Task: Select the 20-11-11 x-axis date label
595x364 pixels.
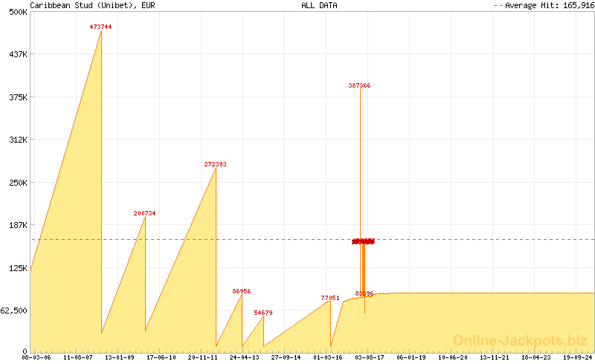Action: coord(202,357)
